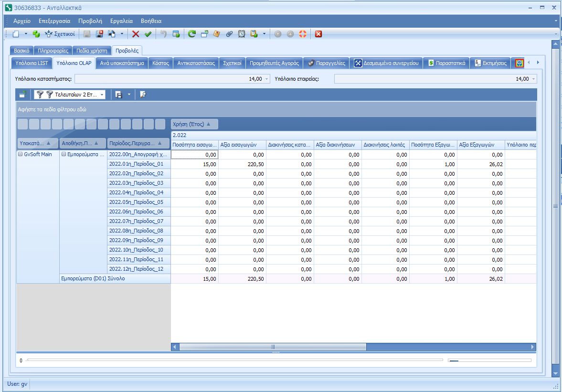Click the red X delete icon

click(136, 34)
